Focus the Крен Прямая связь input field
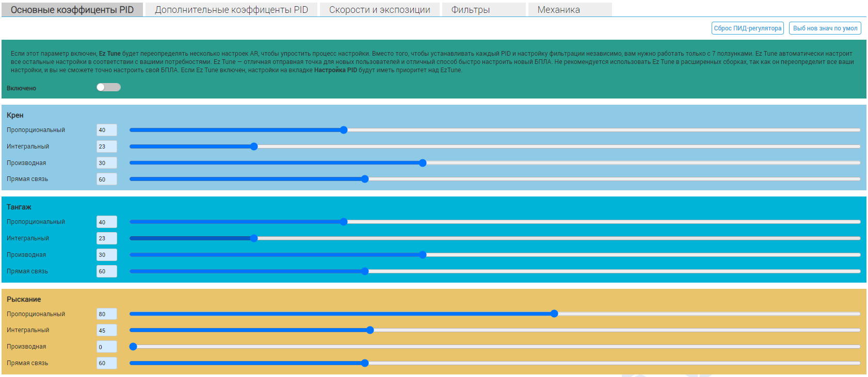868x377 pixels. [x=107, y=179]
